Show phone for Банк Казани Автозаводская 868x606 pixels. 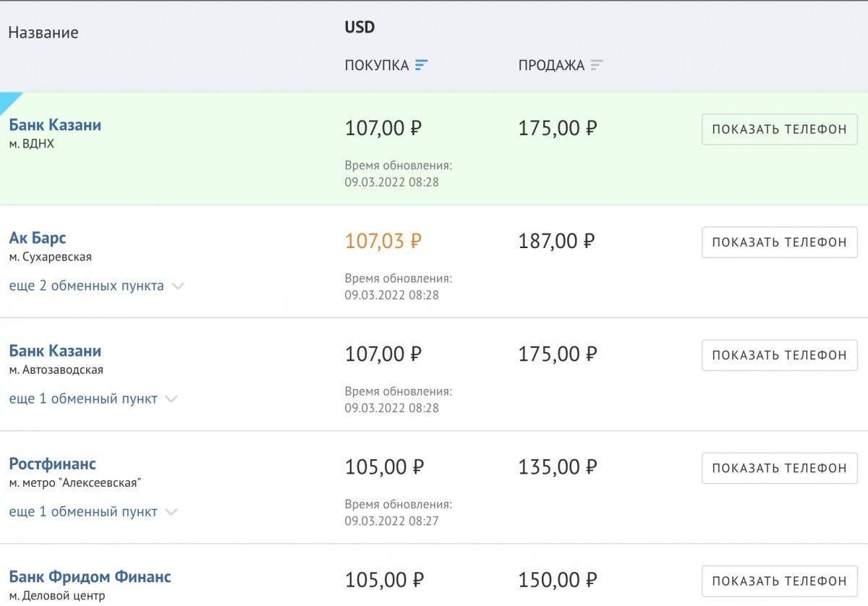coord(780,355)
